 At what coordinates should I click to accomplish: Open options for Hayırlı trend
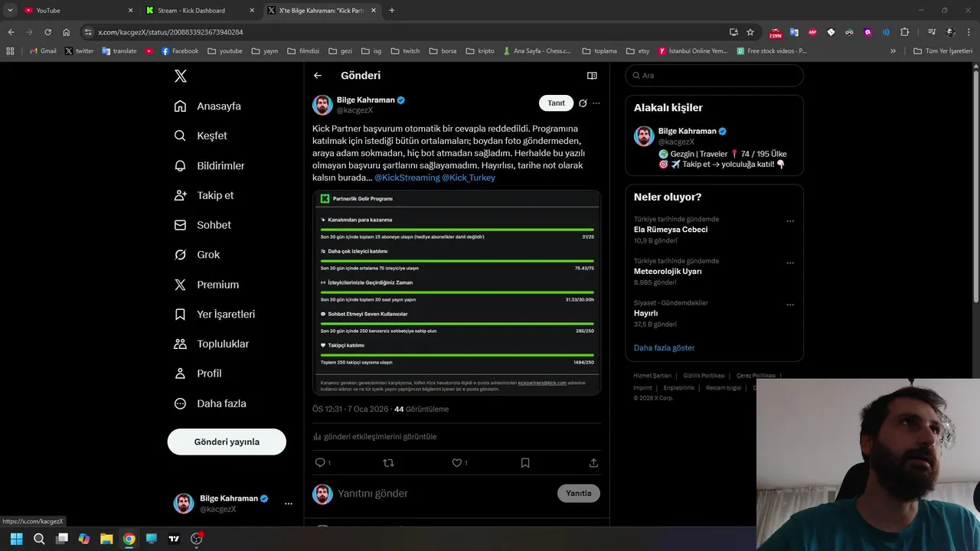pyautogui.click(x=790, y=305)
